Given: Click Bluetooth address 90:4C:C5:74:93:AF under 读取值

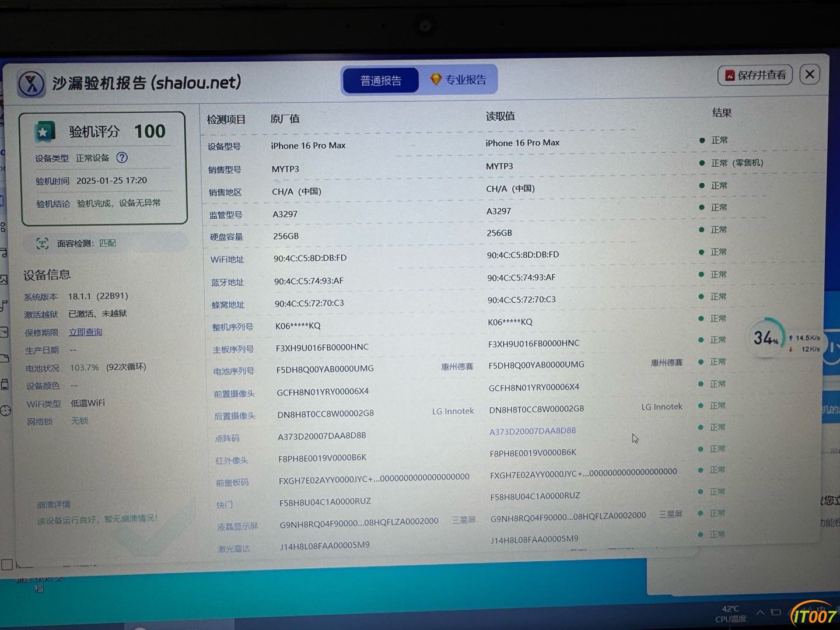Looking at the screenshot, I should click(x=521, y=278).
